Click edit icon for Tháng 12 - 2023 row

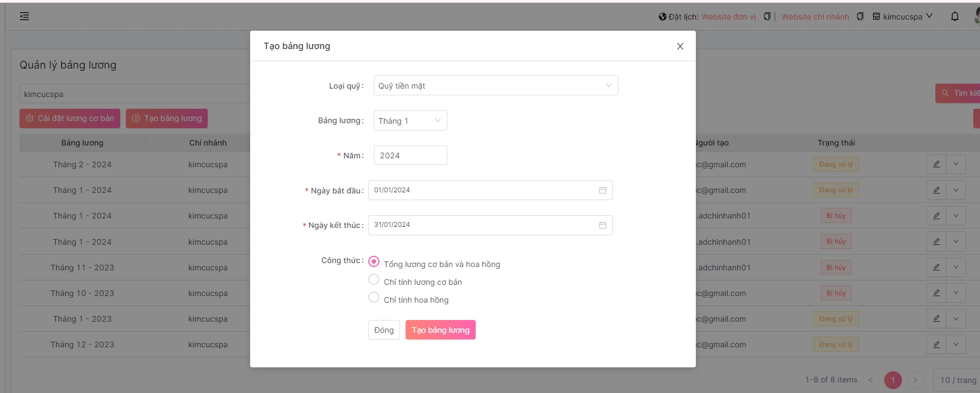pos(936,345)
